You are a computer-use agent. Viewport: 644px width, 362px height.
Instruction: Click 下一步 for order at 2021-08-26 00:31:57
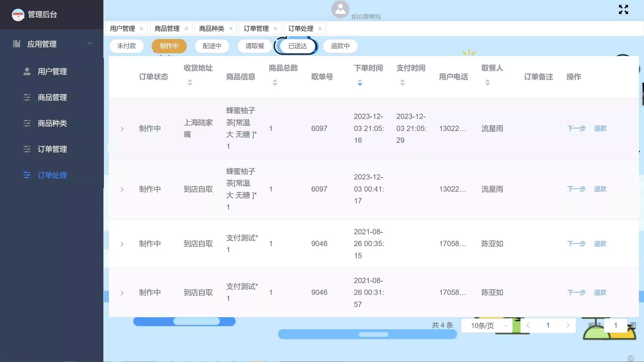click(576, 293)
